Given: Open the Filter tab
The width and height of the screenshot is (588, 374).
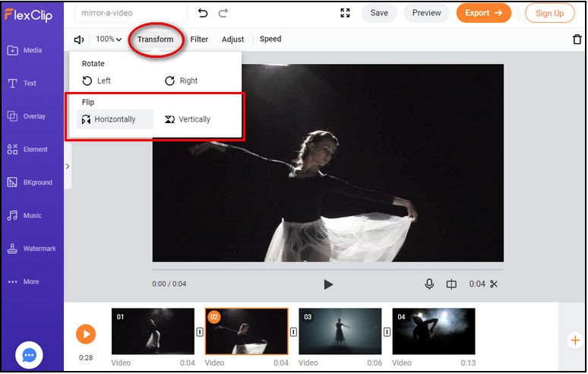Looking at the screenshot, I should (199, 40).
